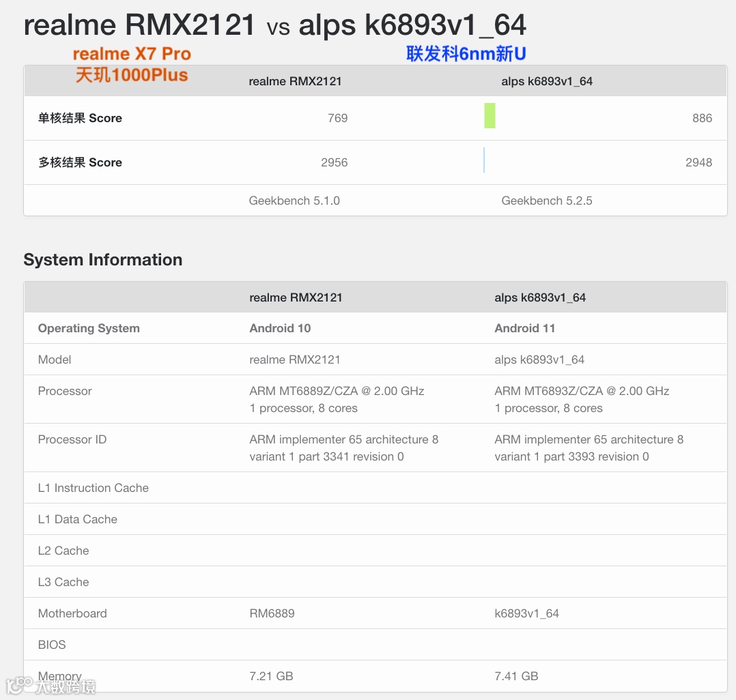Viewport: 736px width, 700px height.
Task: Click 'alps k6893v1_64' in the page title
Action: click(412, 25)
